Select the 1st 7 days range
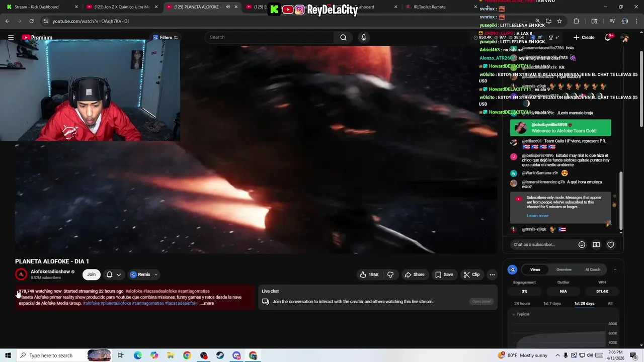This screenshot has width=644, height=362. [552, 304]
